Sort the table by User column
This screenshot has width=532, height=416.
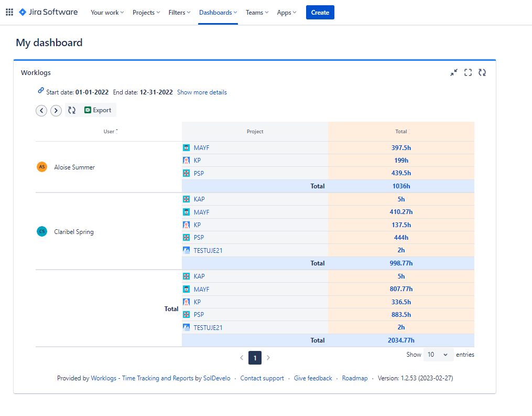pos(109,132)
